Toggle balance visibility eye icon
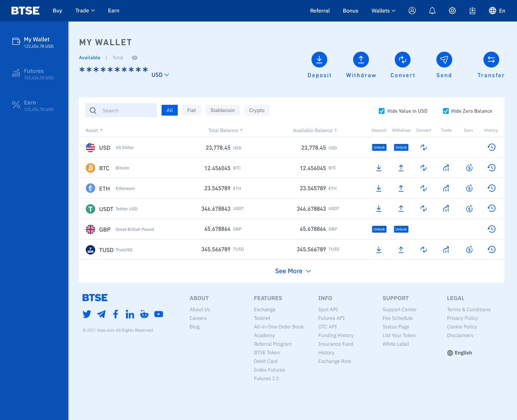This screenshot has width=517, height=420. click(x=135, y=58)
